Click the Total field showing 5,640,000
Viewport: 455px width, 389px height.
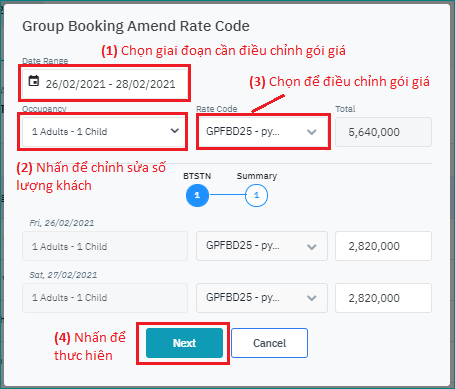click(x=383, y=132)
